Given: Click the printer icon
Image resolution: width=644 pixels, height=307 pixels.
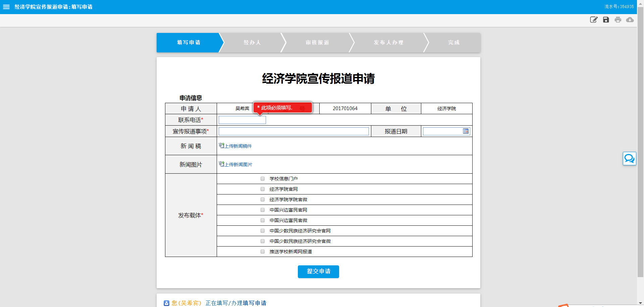Looking at the screenshot, I should pos(618,20).
